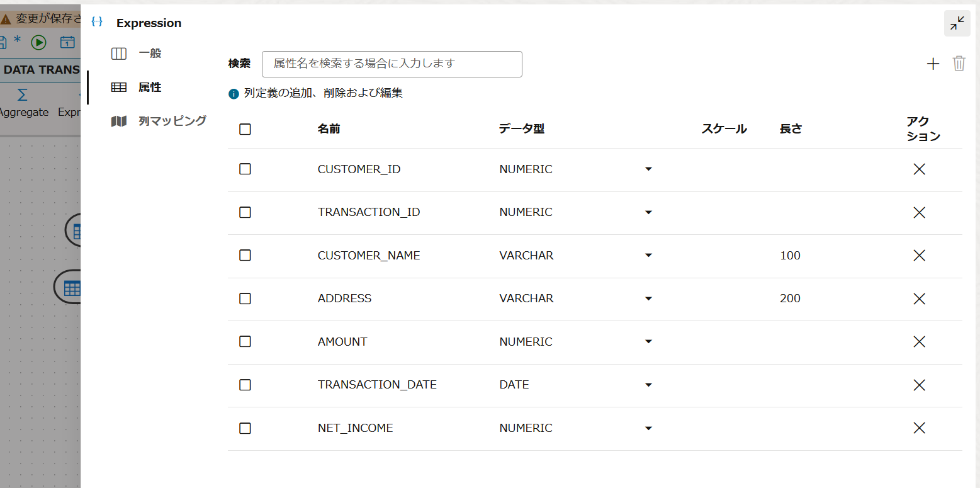Switch to the 一般 tab

point(150,54)
